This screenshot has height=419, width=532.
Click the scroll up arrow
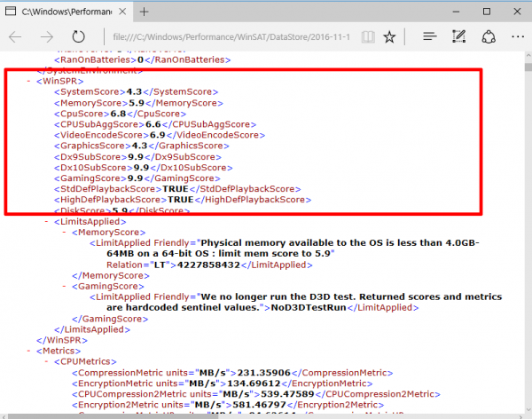click(x=528, y=55)
